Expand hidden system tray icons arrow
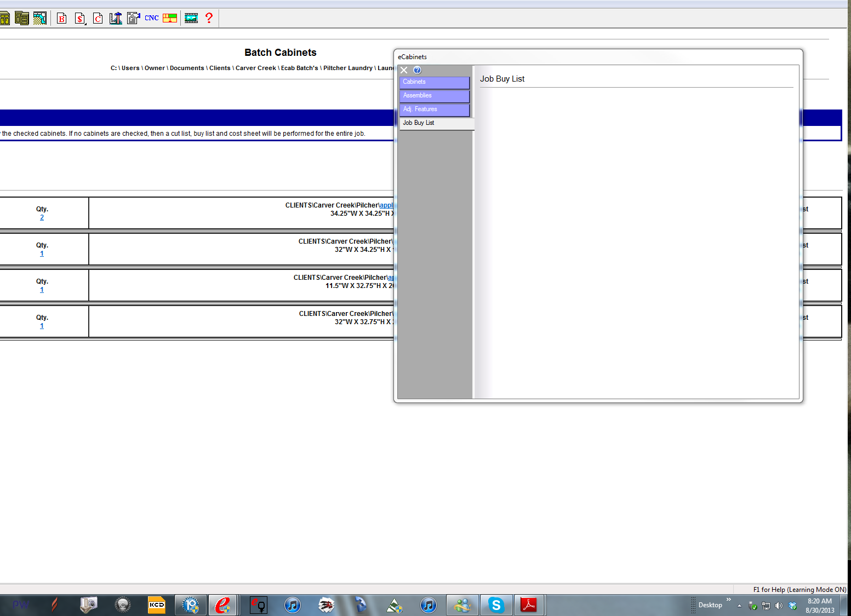Screen dimensions: 851x616 click(x=739, y=606)
